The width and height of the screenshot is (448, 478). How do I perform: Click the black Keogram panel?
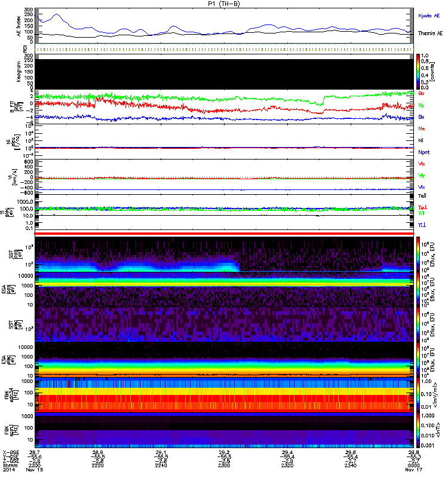point(225,72)
